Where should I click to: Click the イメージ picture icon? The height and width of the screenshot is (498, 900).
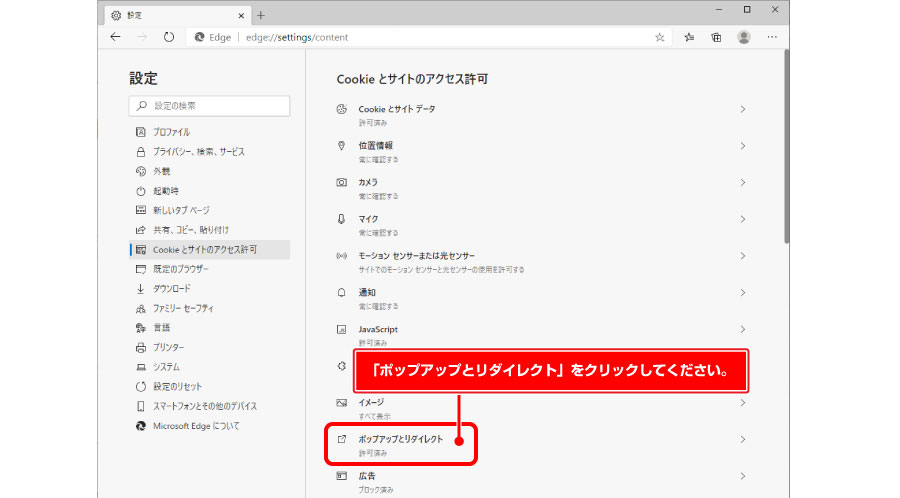click(342, 403)
